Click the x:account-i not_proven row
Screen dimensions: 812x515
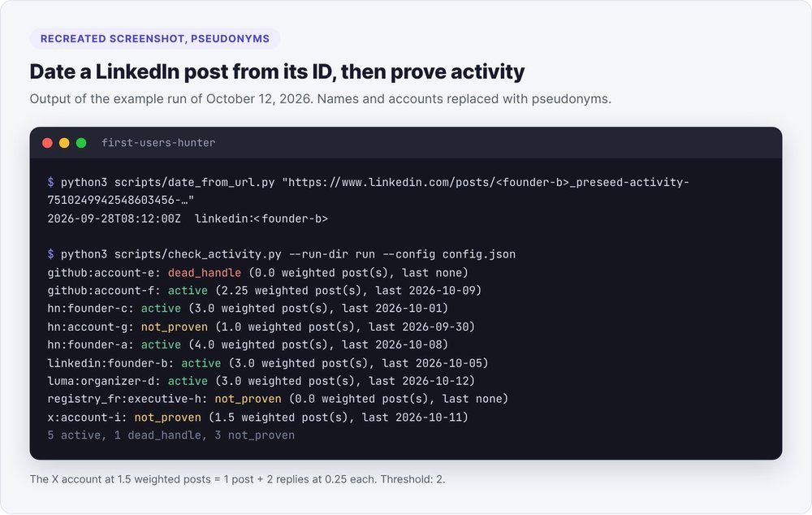[x=258, y=417]
